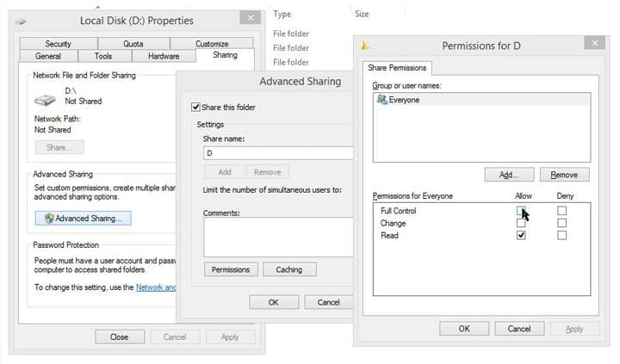
Task: Click the Full Control permission label
Action: [x=398, y=211]
